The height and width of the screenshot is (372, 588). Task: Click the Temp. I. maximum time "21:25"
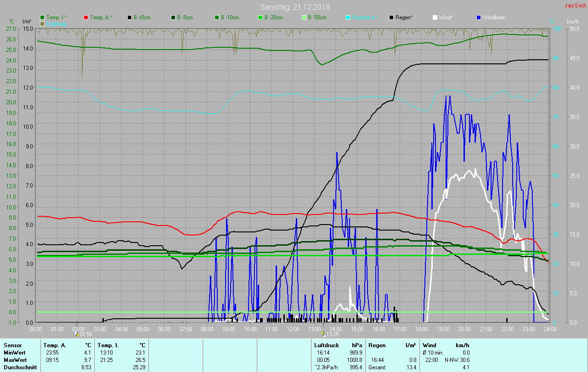(x=107, y=360)
